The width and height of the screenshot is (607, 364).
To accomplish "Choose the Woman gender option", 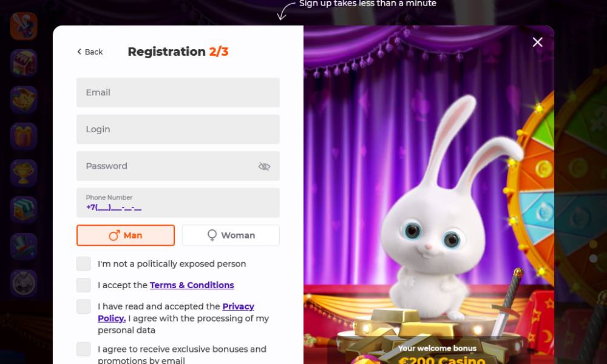I will click(x=231, y=235).
